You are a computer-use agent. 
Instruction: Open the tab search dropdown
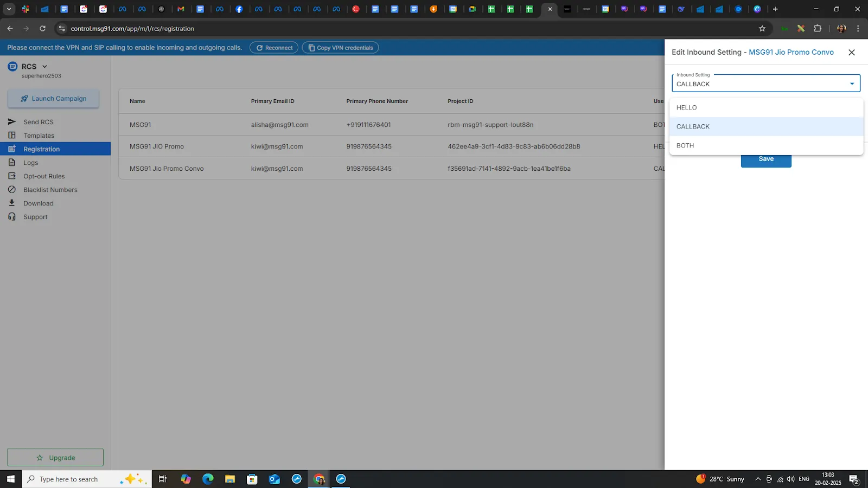click(9, 9)
